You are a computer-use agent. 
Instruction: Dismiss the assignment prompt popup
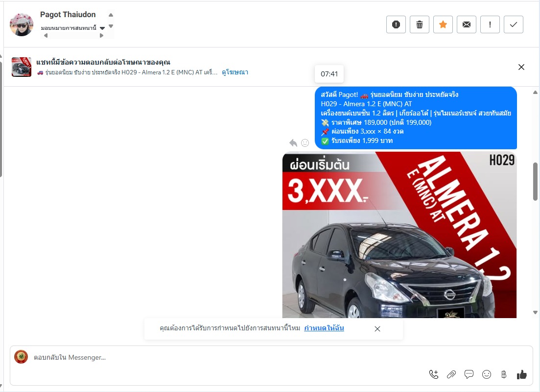377,329
